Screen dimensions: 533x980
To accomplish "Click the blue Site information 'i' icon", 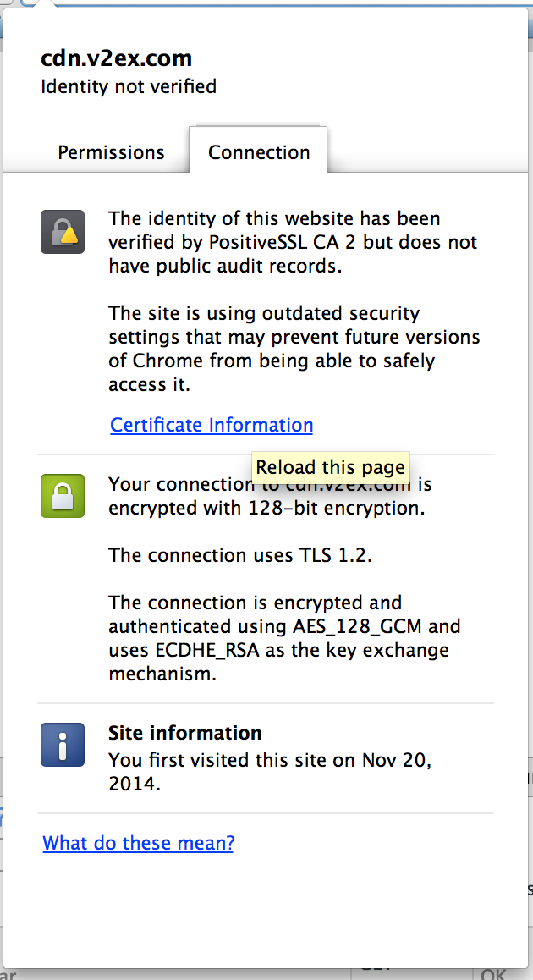I will pos(63,745).
